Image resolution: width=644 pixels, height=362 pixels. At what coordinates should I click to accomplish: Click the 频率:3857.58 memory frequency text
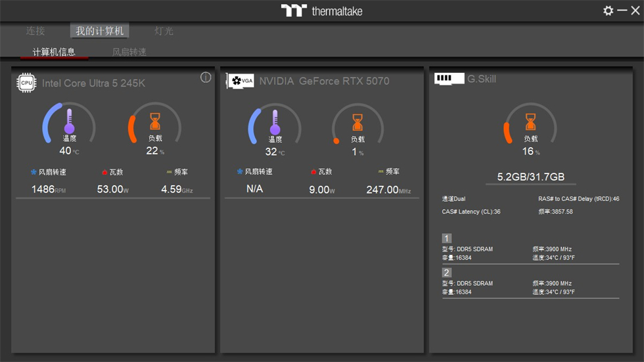(555, 212)
